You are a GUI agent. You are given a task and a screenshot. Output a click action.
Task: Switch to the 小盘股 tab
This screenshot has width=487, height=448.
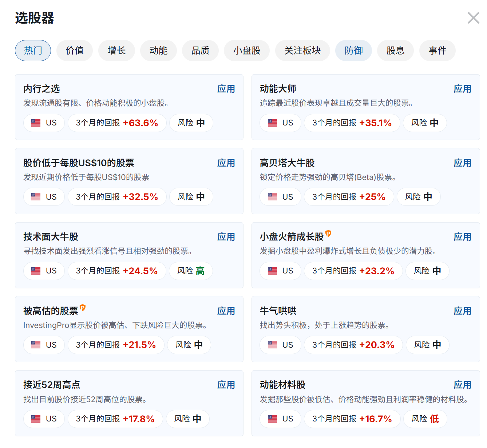coord(247,51)
